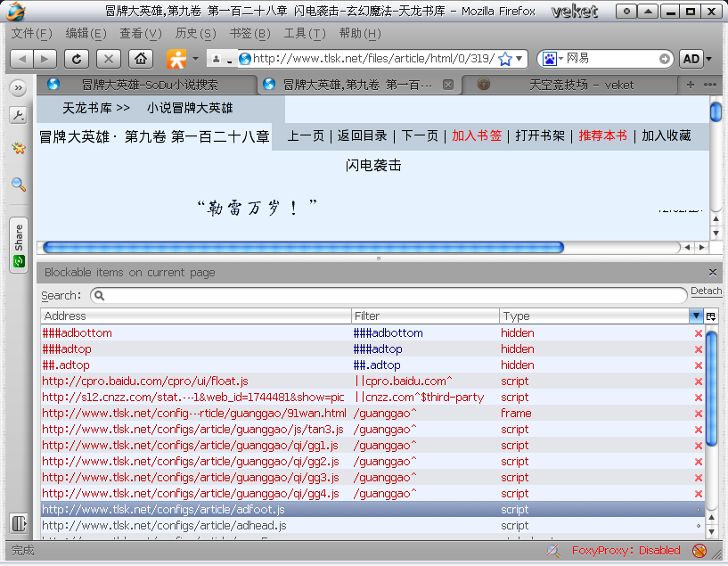This screenshot has height=566, width=728.
Task: Focus the Search field in the blockable items panel
Action: coord(389,296)
